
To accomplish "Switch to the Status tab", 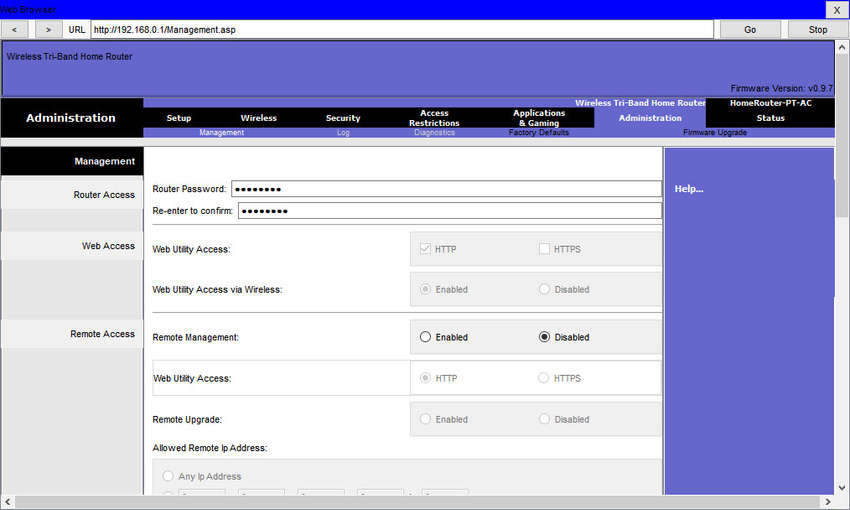I will [770, 118].
